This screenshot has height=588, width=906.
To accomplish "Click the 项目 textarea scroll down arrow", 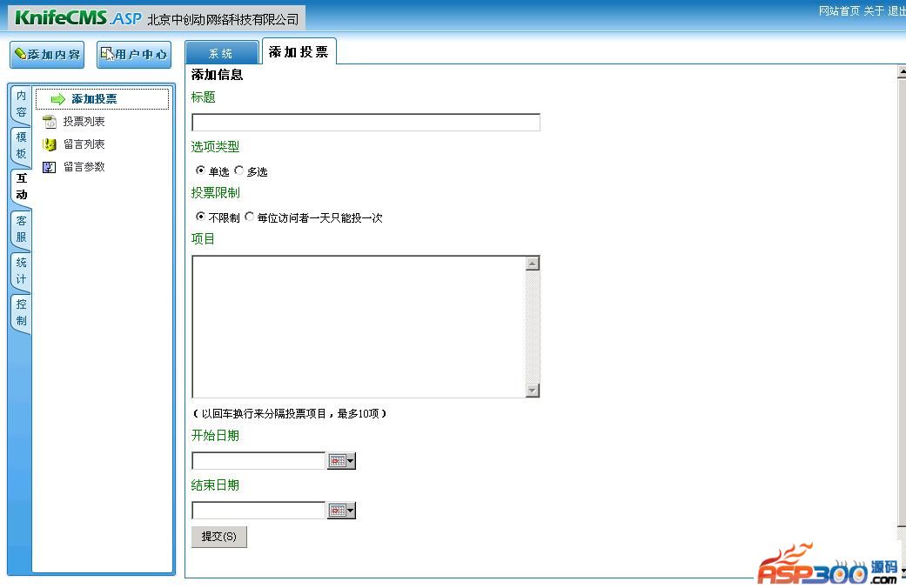I will [x=533, y=391].
